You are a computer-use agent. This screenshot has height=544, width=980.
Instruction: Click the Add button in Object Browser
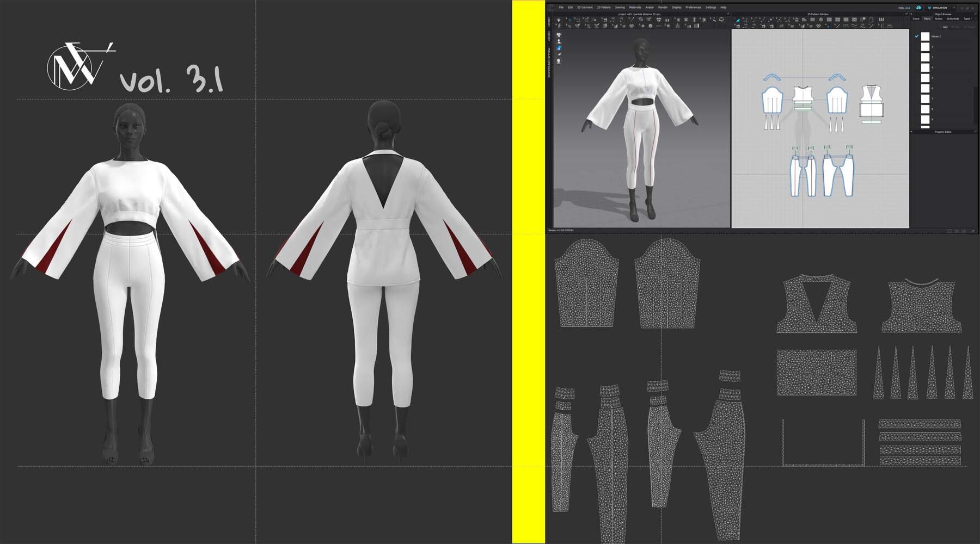[944, 27]
